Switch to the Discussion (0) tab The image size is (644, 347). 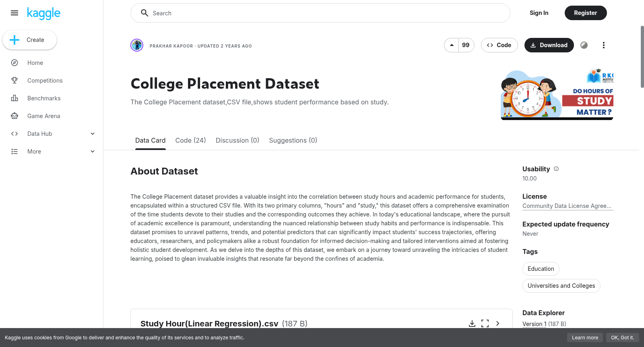237,140
